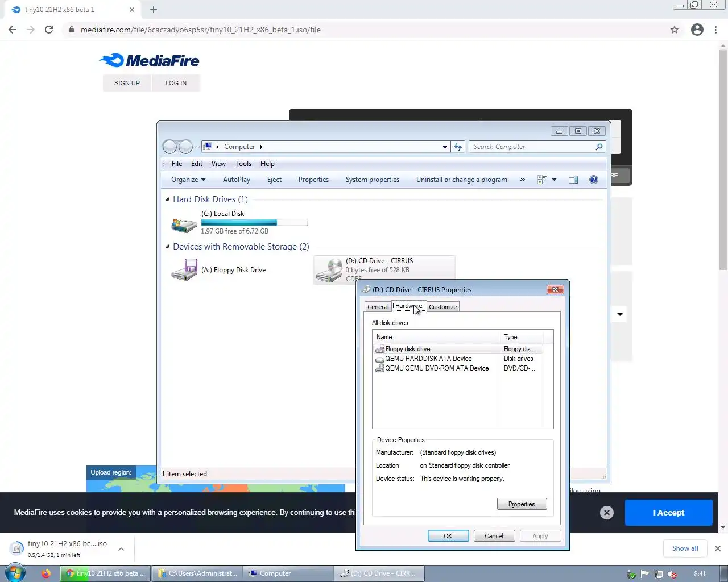Screen dimensions: 728x582
Task: Switch to C:\Users\Administrat... taskbar window
Action: pyautogui.click(x=197, y=573)
